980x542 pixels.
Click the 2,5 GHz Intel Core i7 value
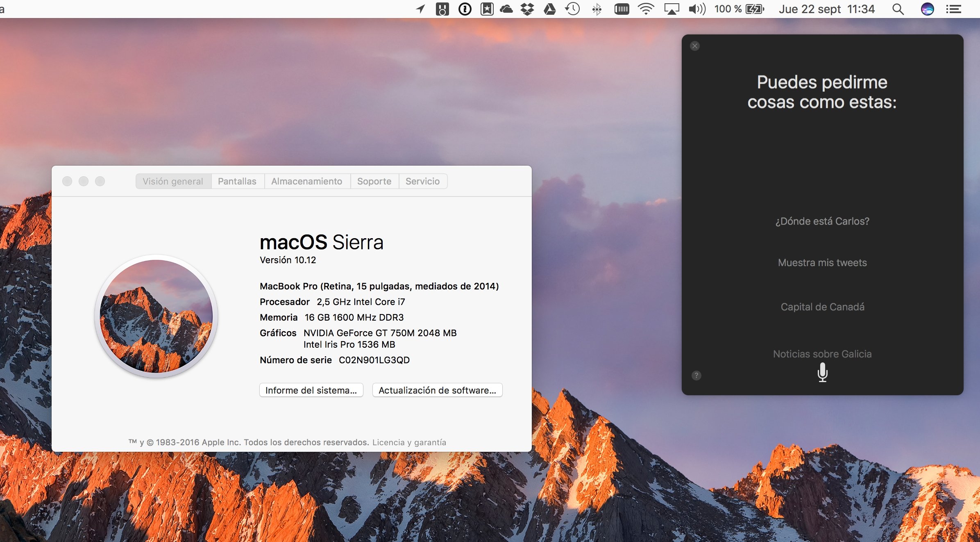click(x=361, y=302)
